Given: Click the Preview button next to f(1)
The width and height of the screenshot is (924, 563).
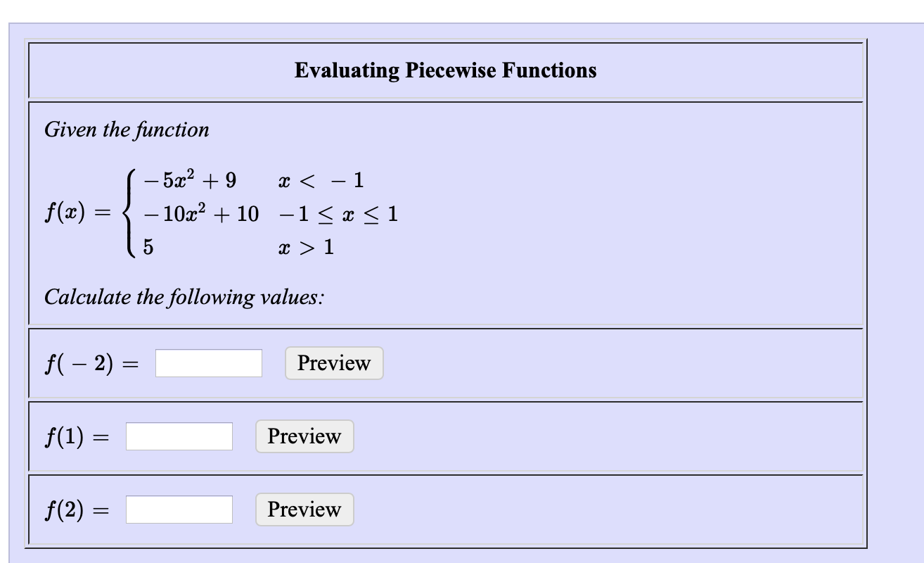Looking at the screenshot, I should [x=304, y=436].
